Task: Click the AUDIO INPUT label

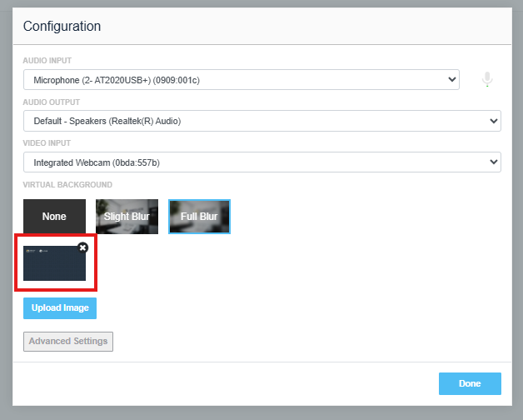Action: pos(47,61)
